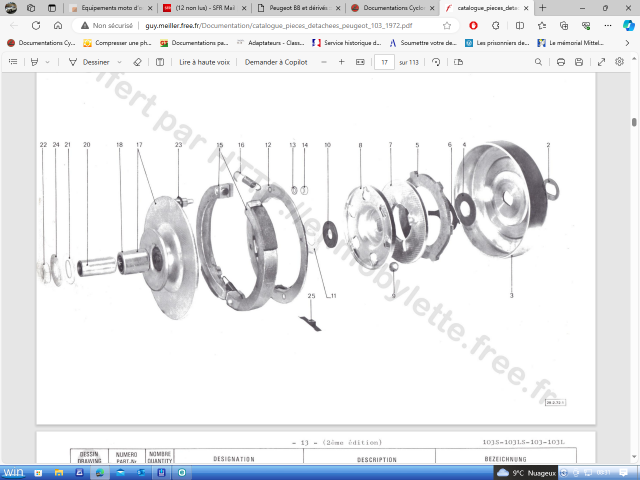
Task: Expand the Dessiner tool options dropdown
Action: pos(117,62)
